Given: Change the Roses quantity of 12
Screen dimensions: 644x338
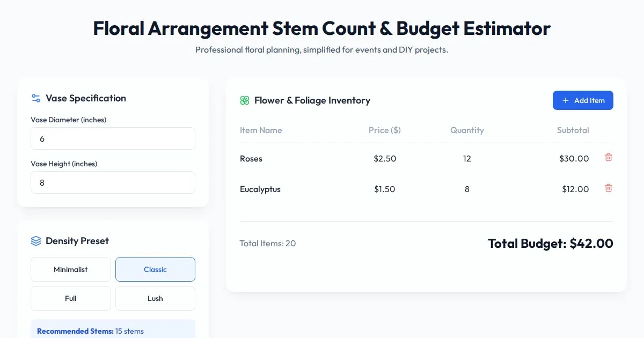Looking at the screenshot, I should pos(467,159).
